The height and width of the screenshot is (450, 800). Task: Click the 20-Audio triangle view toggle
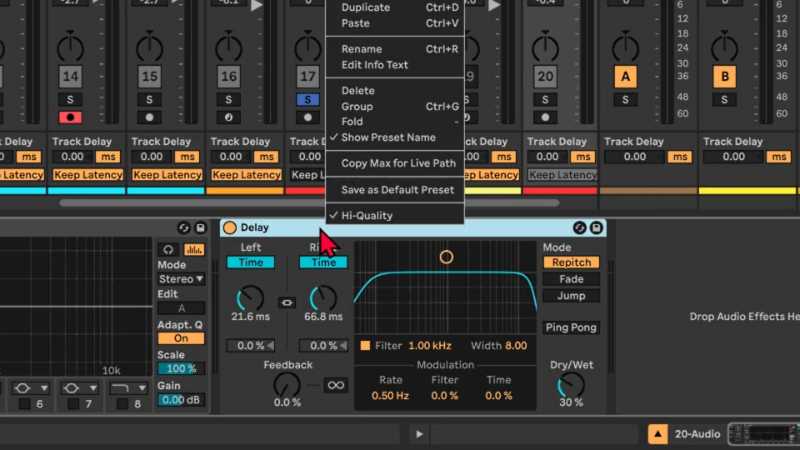point(658,434)
